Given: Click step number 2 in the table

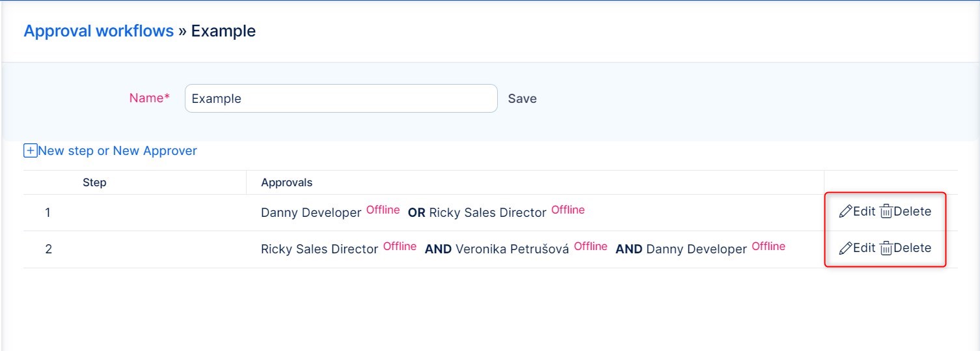Looking at the screenshot, I should 48,249.
